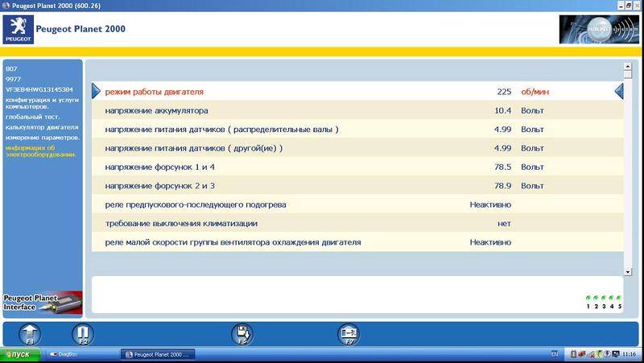Click the blue left-pointing arrow at row end
This screenshot has height=363, width=644.
point(619,92)
